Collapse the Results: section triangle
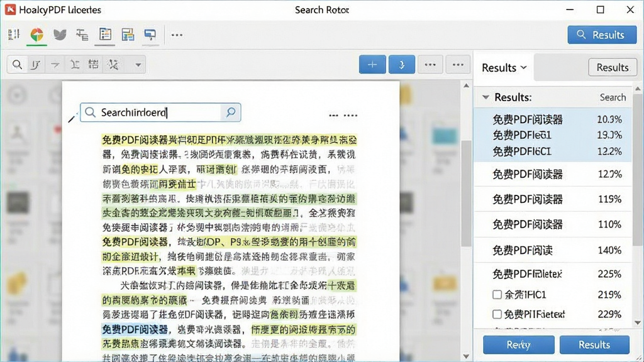 (486, 97)
